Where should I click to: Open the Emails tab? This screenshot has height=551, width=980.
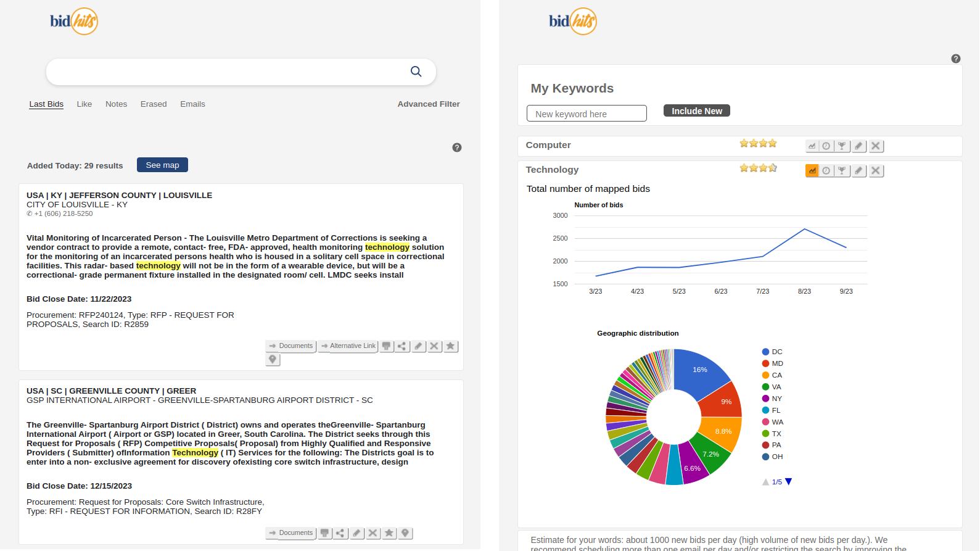pos(192,104)
